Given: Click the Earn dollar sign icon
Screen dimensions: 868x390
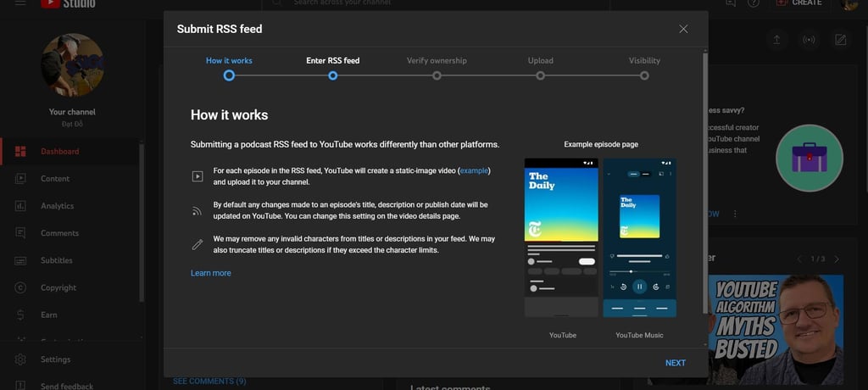Looking at the screenshot, I should pyautogui.click(x=20, y=315).
